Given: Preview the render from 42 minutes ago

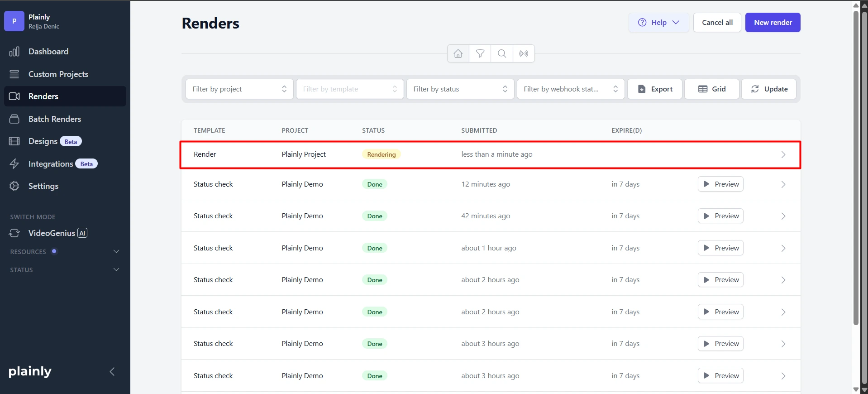Looking at the screenshot, I should click(720, 216).
